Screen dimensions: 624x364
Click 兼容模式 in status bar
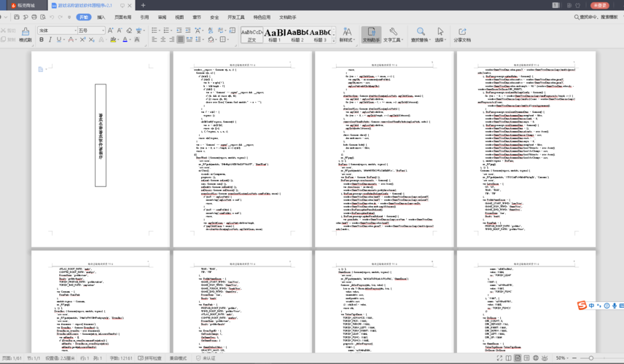[x=178, y=358]
